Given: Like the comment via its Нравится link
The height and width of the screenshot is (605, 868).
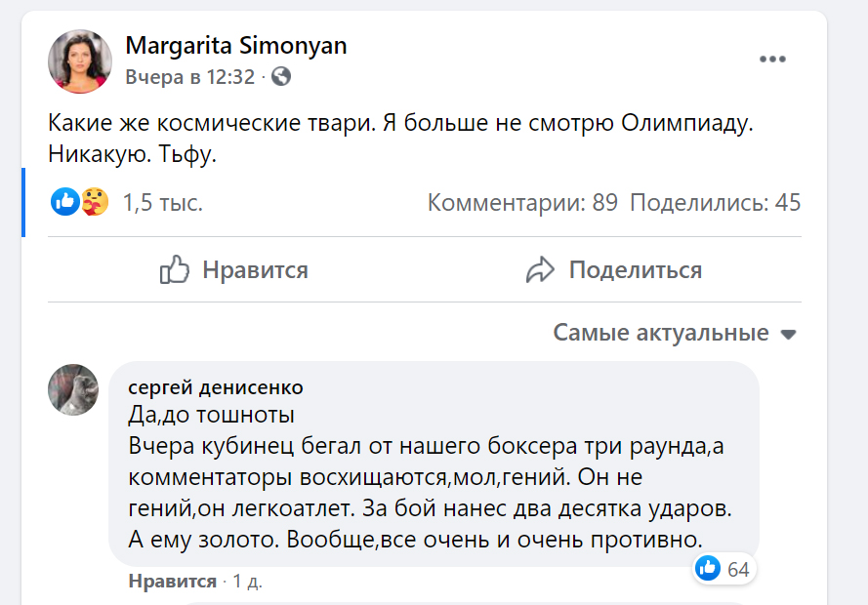Looking at the screenshot, I should [172, 582].
